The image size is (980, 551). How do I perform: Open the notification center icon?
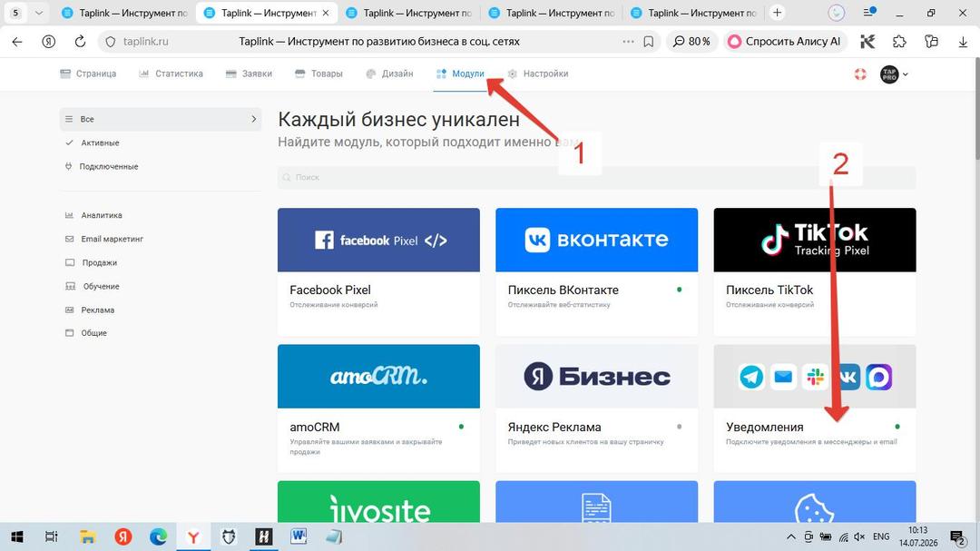[957, 536]
